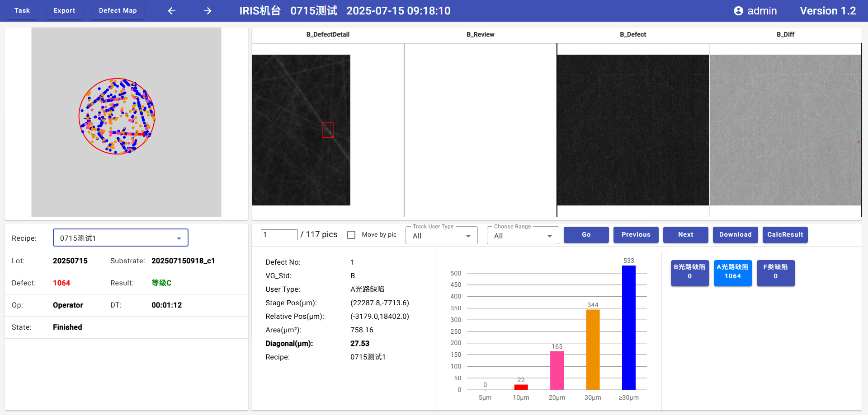Toggle the Move by pic checkbox
Viewport: 868px width, 415px height.
[351, 235]
